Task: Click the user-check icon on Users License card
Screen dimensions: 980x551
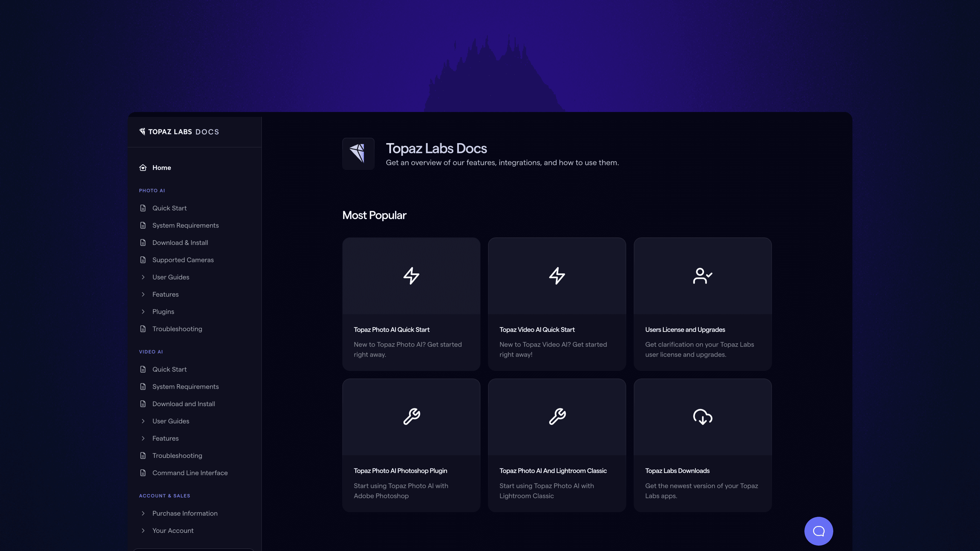Action: (702, 276)
